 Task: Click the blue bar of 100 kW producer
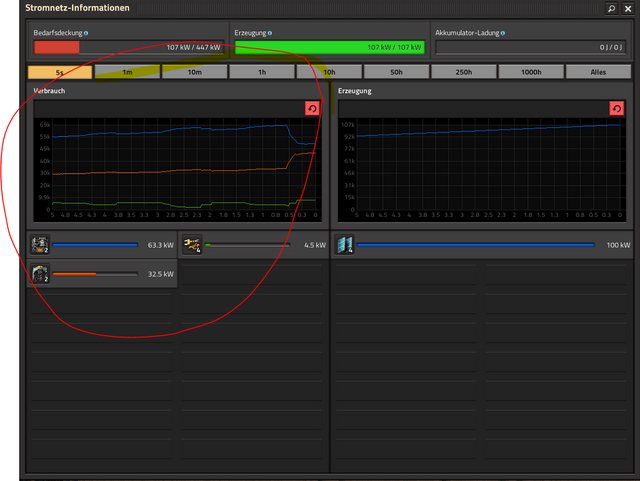tap(476, 245)
